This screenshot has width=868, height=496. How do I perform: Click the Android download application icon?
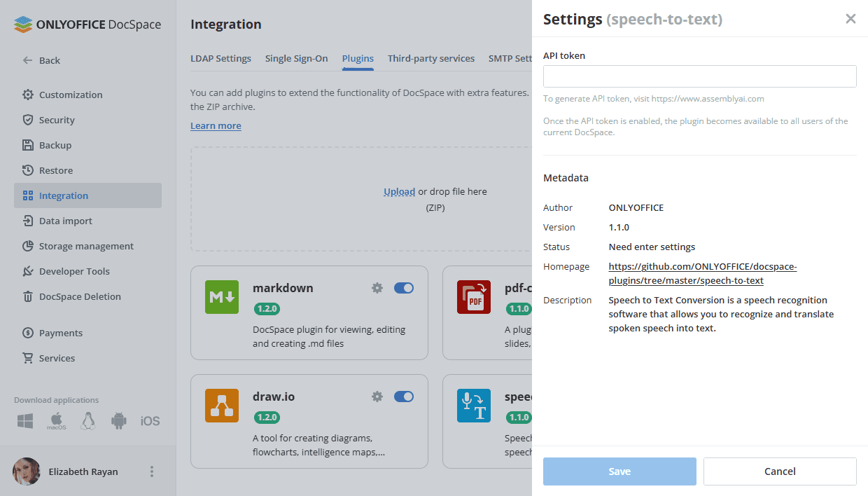pos(119,421)
